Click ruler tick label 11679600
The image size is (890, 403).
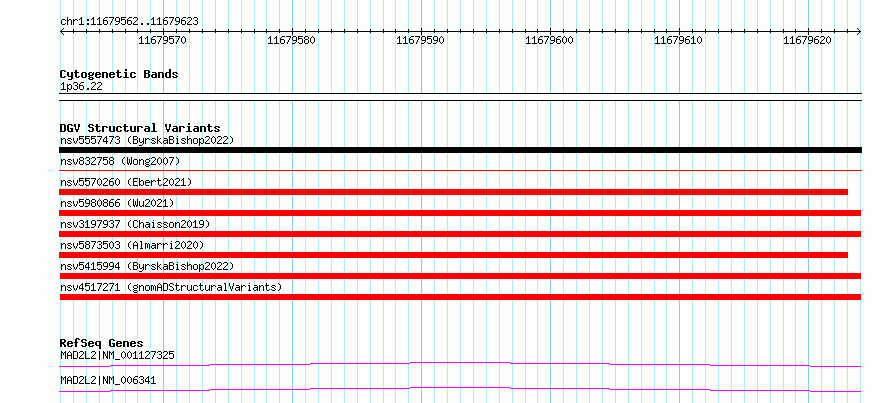549,40
